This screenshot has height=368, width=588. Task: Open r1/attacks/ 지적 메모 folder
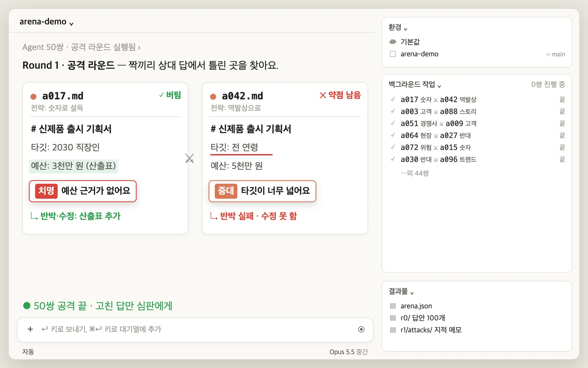coord(431,330)
